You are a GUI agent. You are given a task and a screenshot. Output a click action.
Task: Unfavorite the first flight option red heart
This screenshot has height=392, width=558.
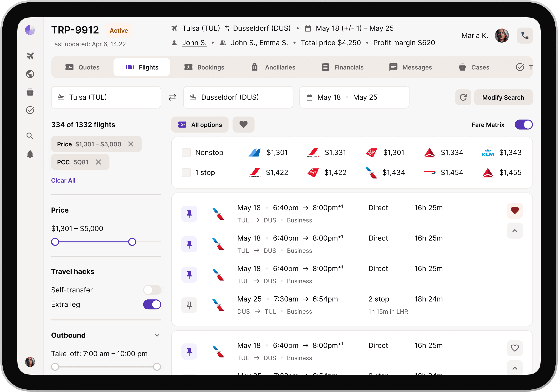[x=515, y=210]
